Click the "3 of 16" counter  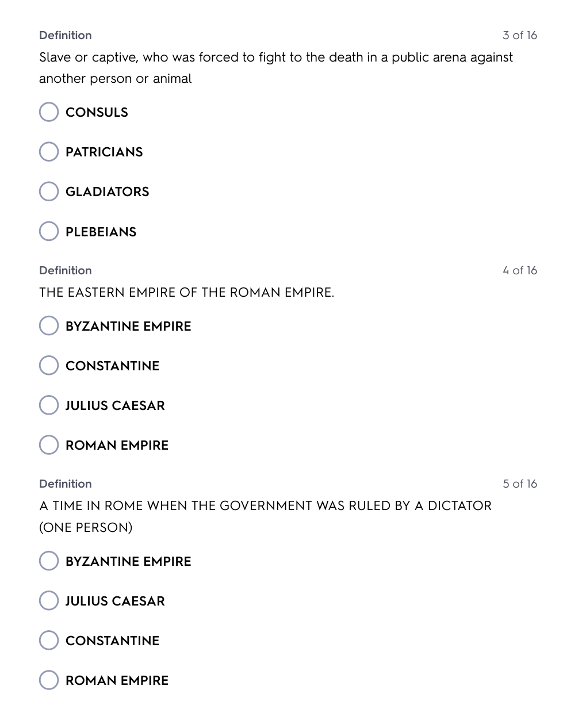[519, 36]
